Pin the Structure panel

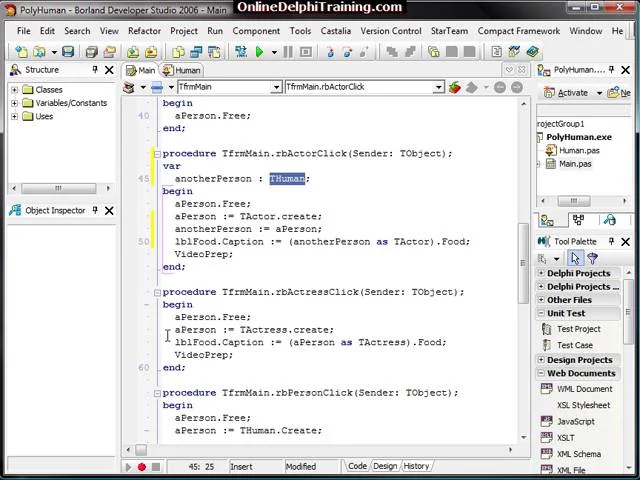(95, 70)
